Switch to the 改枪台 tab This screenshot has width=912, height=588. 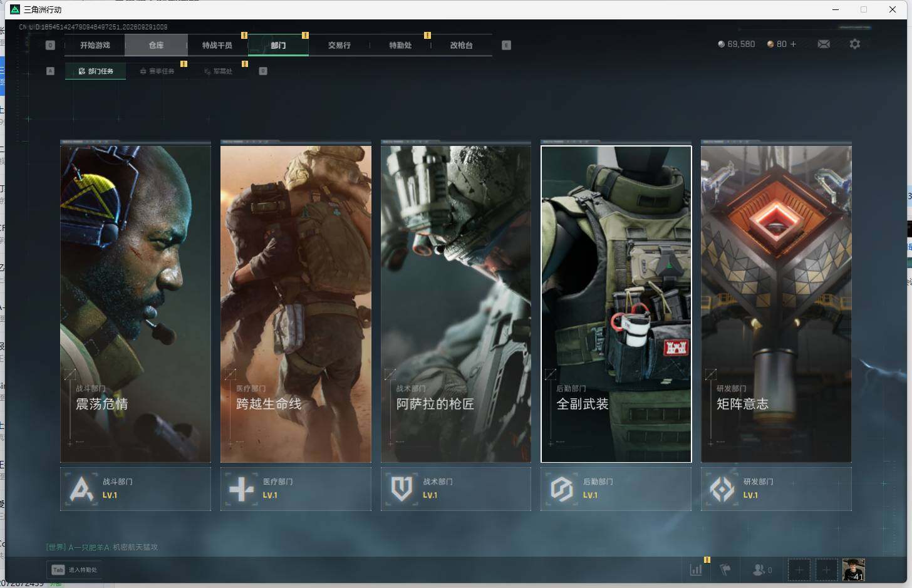pos(461,45)
